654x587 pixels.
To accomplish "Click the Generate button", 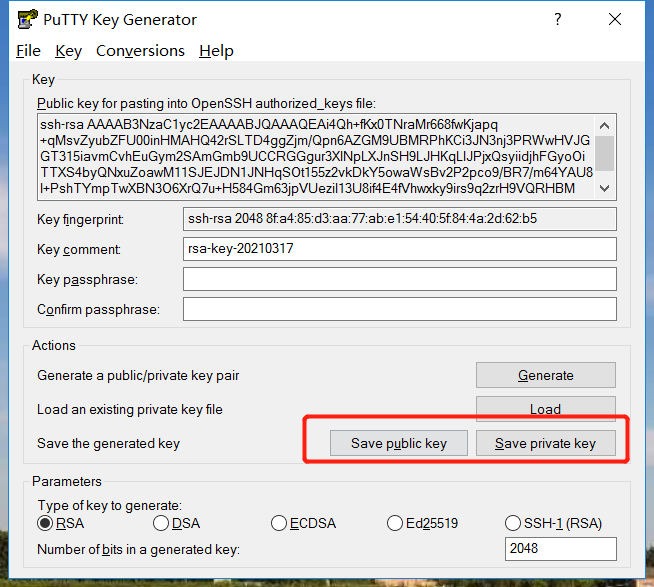I will point(546,375).
